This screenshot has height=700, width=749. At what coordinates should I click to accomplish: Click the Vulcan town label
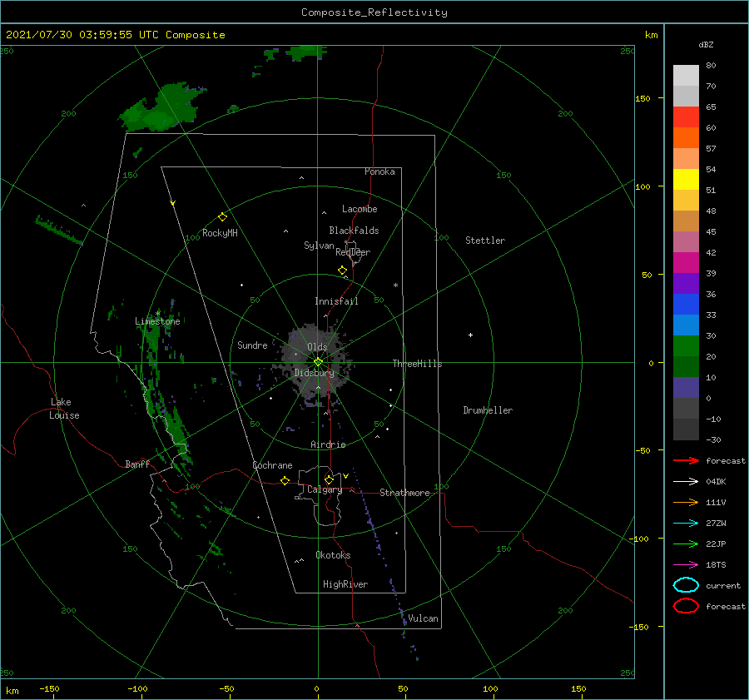click(x=424, y=618)
